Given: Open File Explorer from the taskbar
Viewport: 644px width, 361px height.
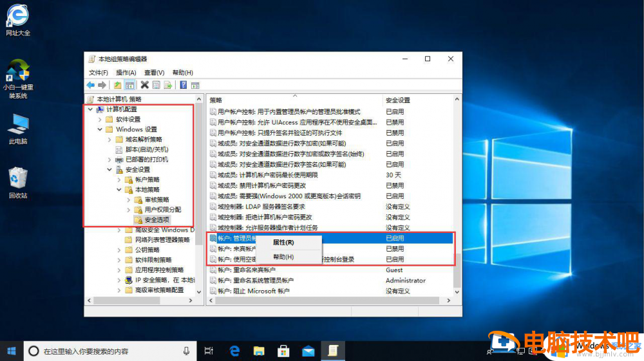Looking at the screenshot, I should [259, 351].
